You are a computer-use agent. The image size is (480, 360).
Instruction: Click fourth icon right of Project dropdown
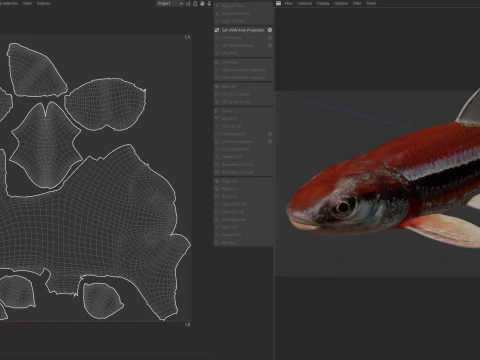click(209, 3)
